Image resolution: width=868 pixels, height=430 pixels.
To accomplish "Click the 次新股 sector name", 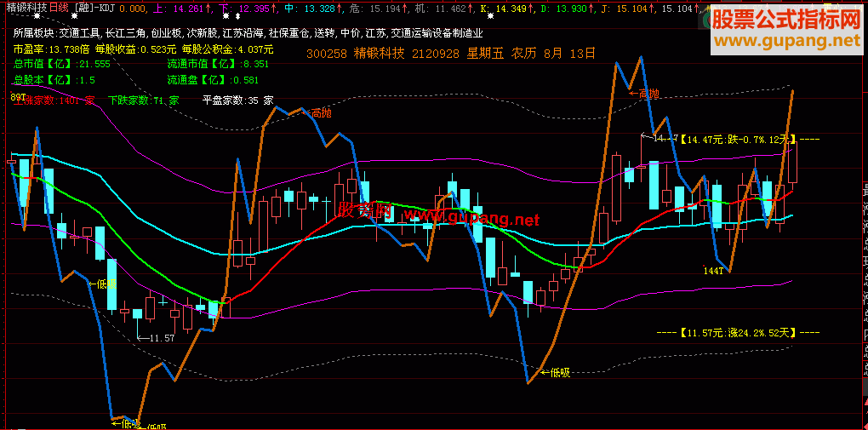I will click(x=203, y=33).
